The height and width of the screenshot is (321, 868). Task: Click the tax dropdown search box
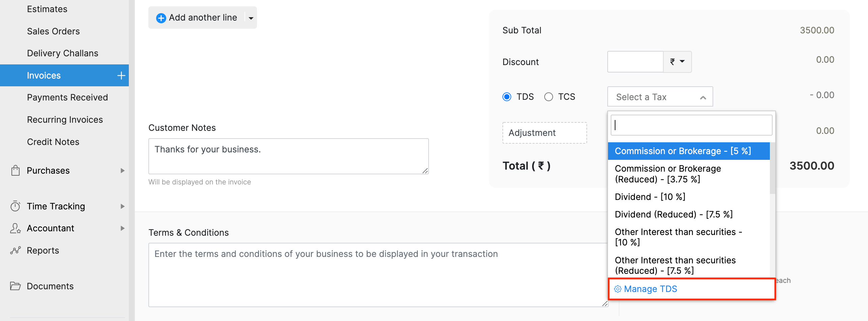click(x=691, y=125)
